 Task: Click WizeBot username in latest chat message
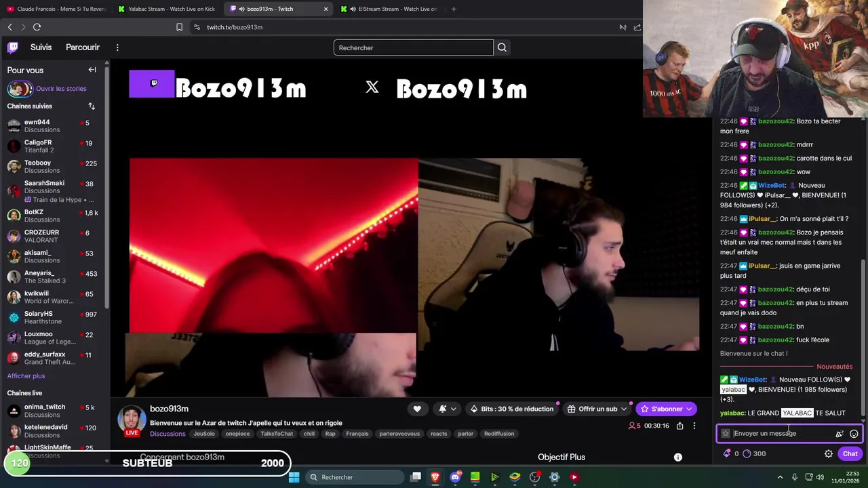(x=753, y=380)
